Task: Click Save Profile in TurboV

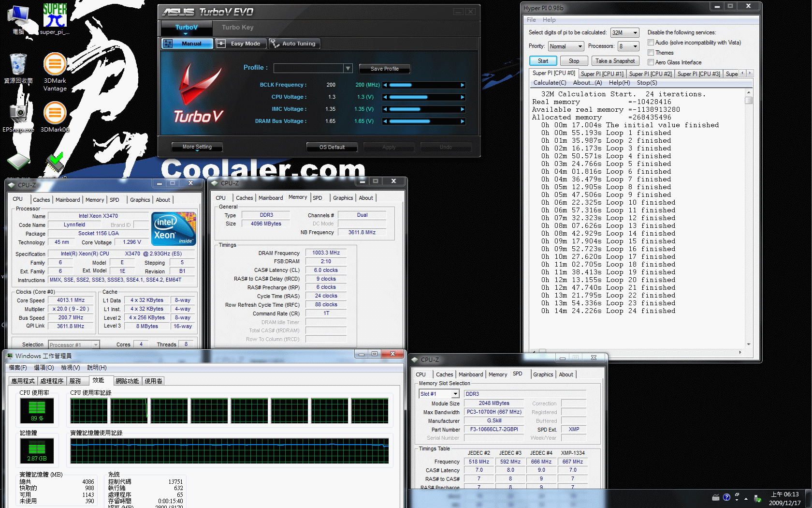Action: [x=385, y=69]
